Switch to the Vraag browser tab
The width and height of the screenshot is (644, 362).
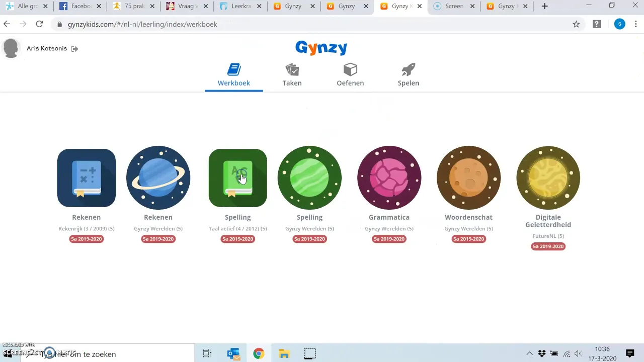186,7
